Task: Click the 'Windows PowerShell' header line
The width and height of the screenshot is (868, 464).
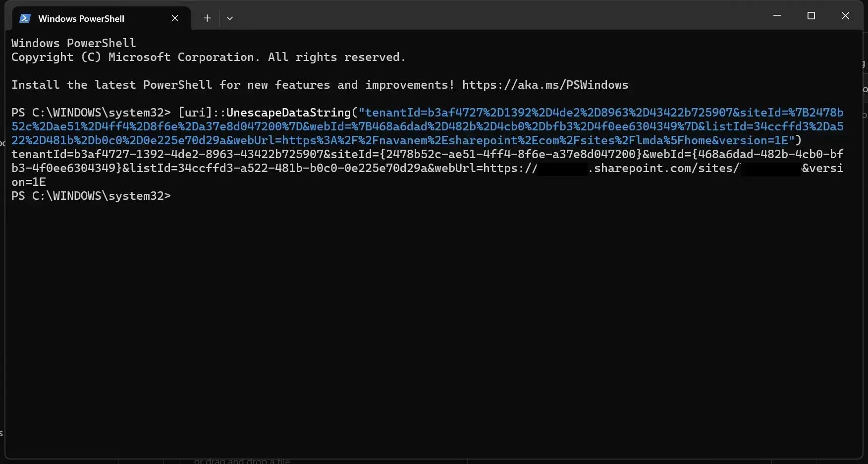Action: pyautogui.click(x=73, y=43)
